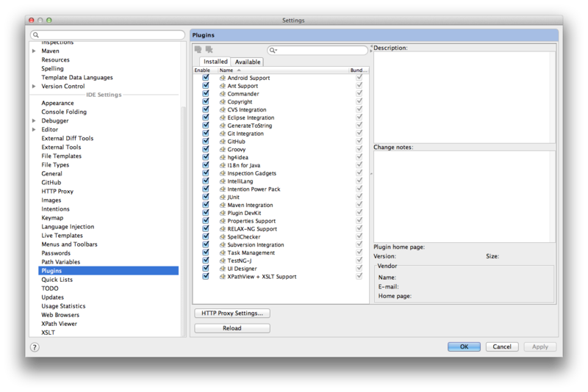
Task: Click the Copyright plugin icon
Action: (x=223, y=102)
